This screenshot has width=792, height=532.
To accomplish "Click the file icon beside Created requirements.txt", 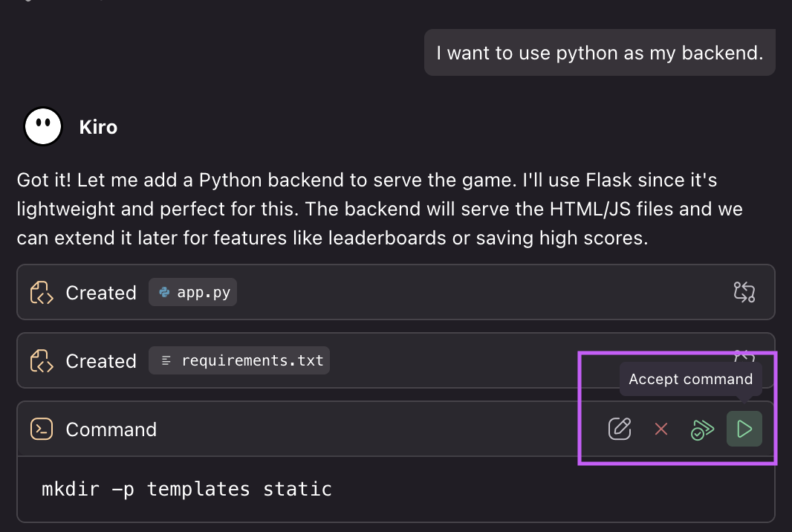I will point(42,361).
